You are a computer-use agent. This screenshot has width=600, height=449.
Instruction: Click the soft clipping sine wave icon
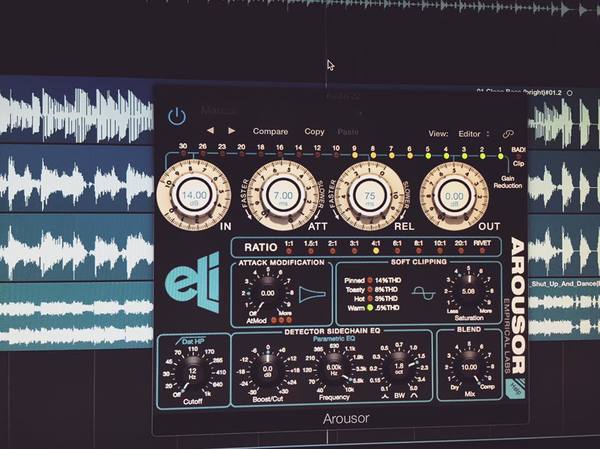424,293
